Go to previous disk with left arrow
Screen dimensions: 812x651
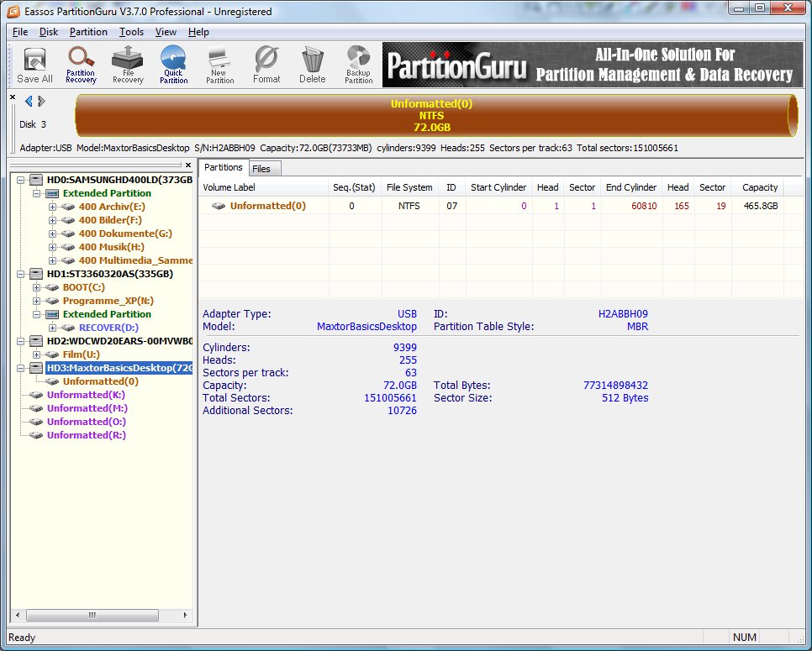29,101
